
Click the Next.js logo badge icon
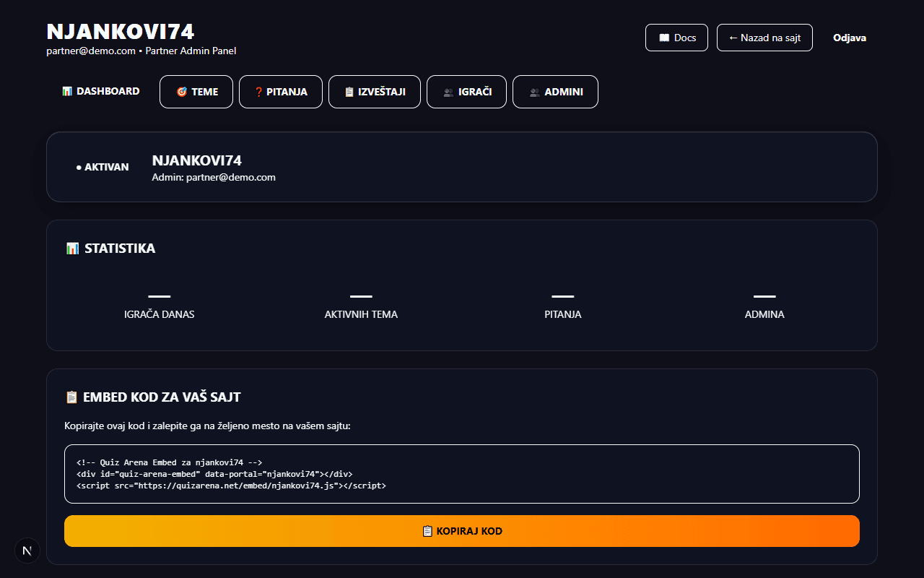click(27, 551)
